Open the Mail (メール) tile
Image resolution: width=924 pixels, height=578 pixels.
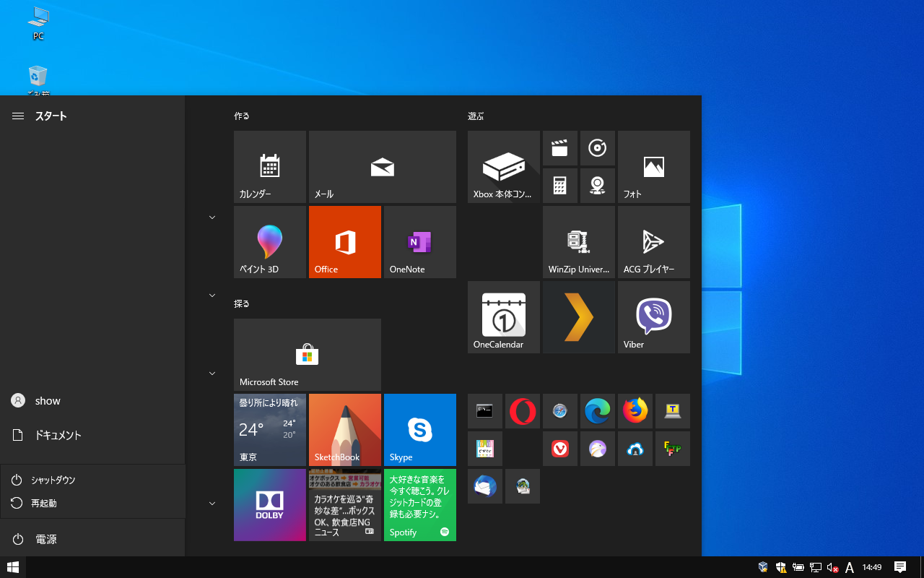click(383, 167)
